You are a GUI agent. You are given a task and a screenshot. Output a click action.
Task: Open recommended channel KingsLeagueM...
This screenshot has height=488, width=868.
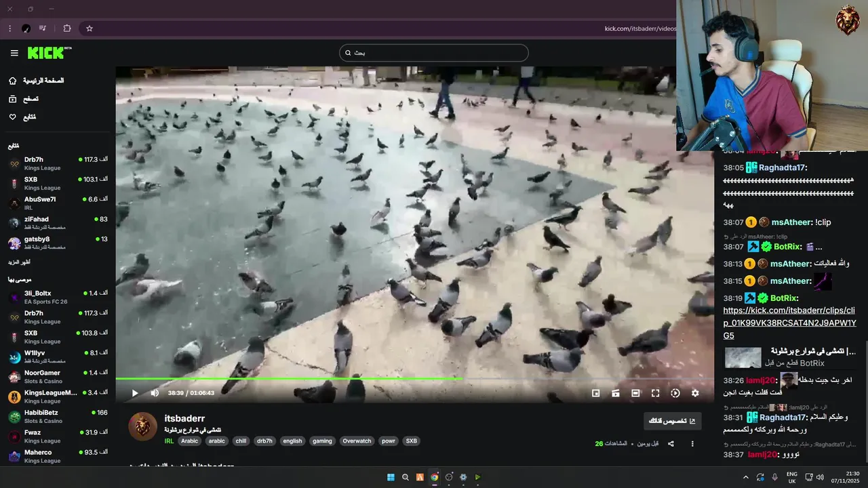click(58, 396)
